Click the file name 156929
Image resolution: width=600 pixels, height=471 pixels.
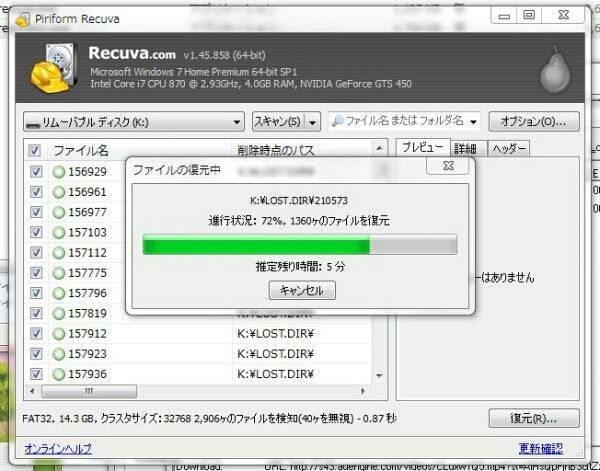(87, 172)
